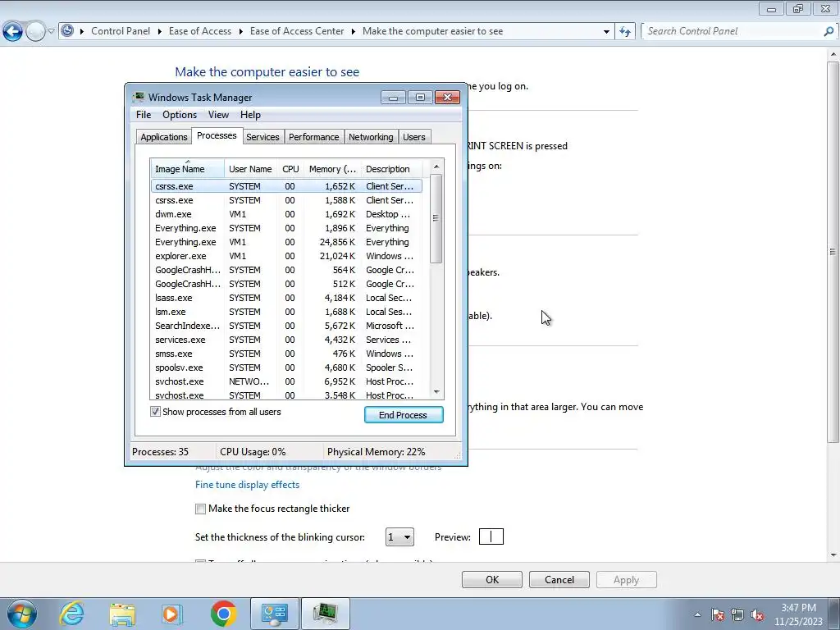Select the SearchIndexe... process row
This screenshot has height=630, width=840.
click(x=286, y=326)
